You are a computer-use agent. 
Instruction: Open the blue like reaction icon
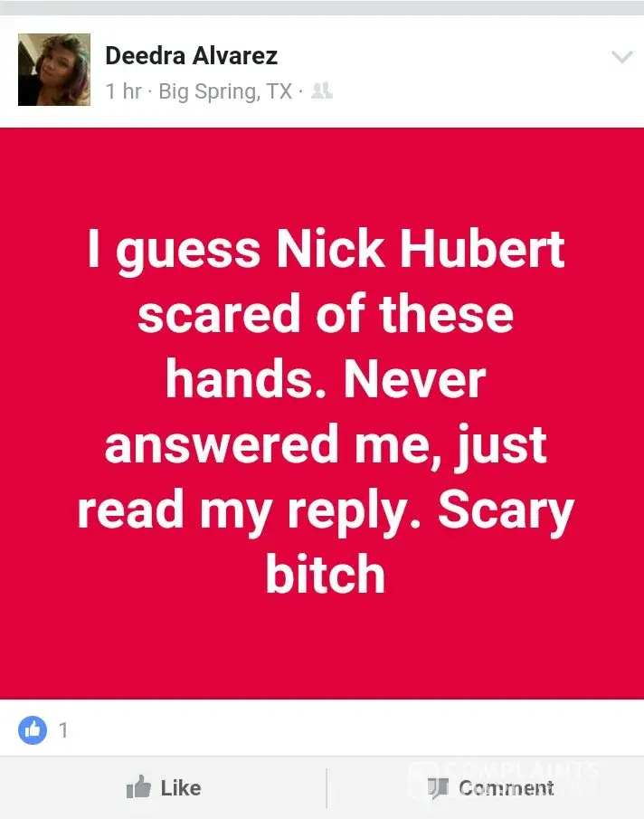tap(33, 729)
